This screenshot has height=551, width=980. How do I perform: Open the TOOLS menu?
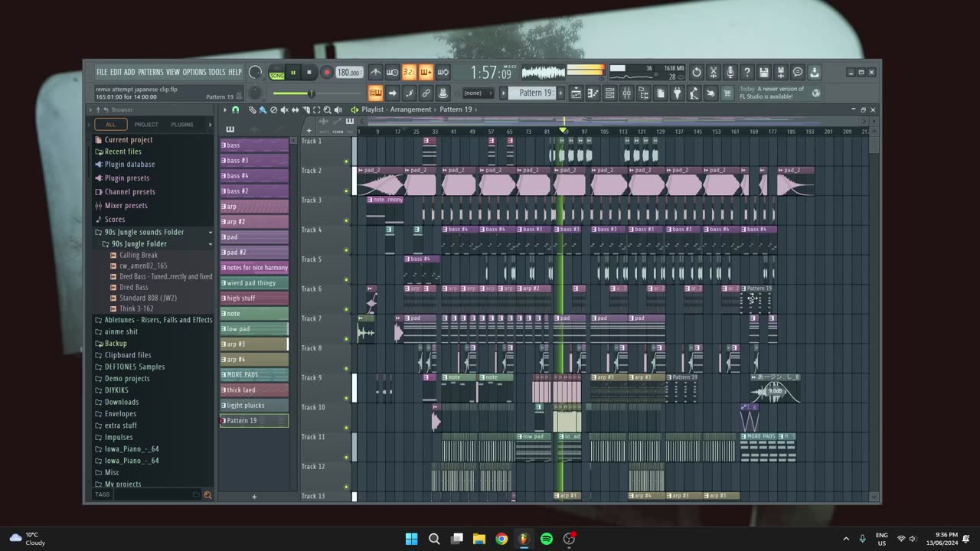click(217, 72)
